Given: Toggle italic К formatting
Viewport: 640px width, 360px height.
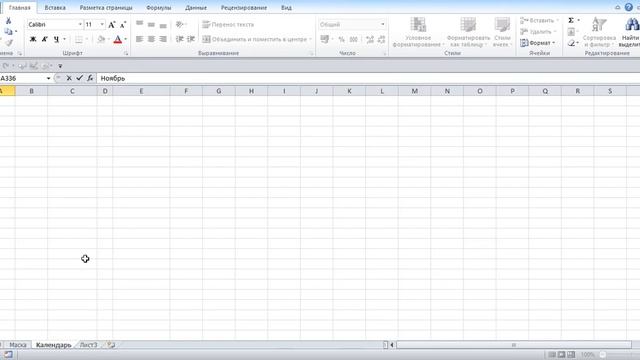Looking at the screenshot, I should point(45,39).
